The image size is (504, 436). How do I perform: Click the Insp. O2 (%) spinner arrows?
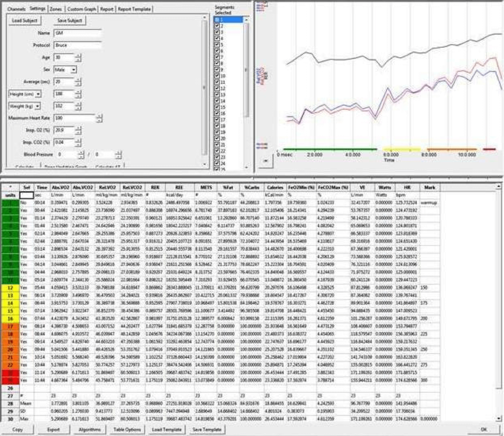click(78, 130)
